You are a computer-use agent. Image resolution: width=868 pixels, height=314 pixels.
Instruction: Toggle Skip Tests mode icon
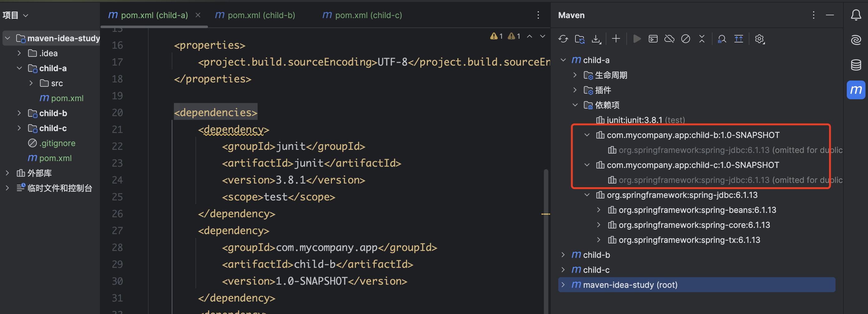(685, 39)
